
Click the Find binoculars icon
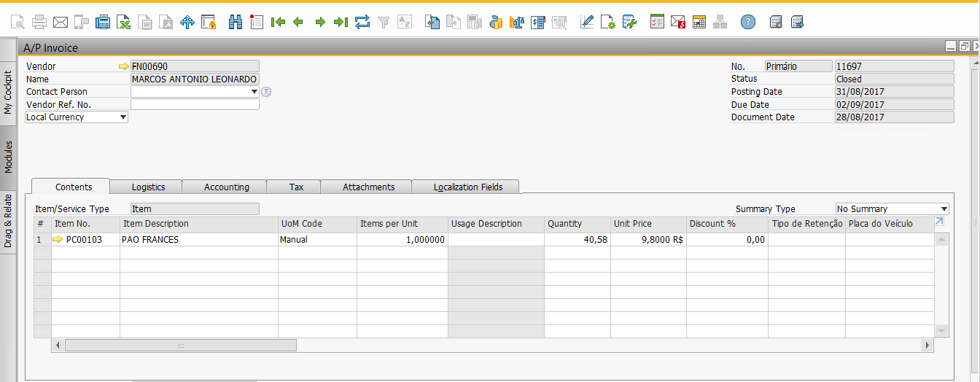[235, 22]
